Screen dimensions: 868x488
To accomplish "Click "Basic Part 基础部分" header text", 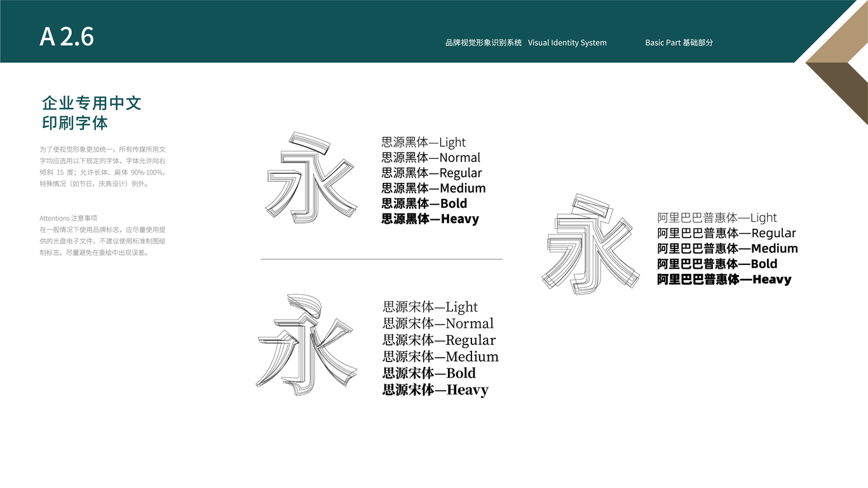I will tap(679, 43).
